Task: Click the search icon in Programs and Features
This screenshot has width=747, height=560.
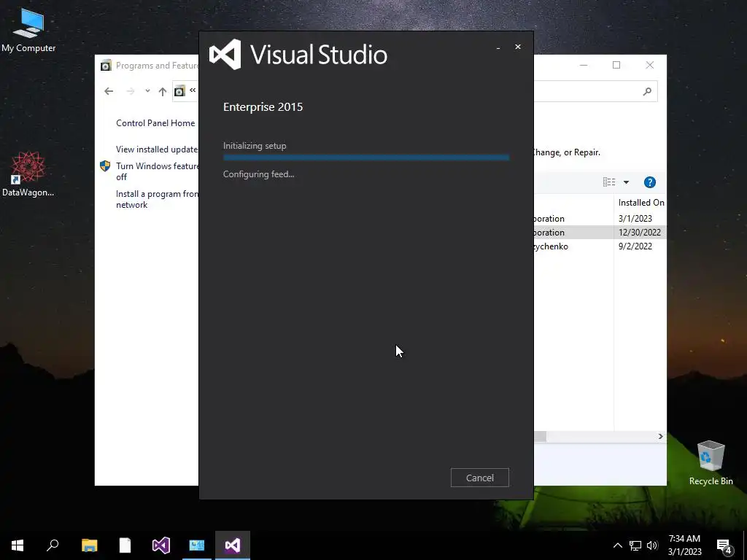Action: [x=647, y=91]
